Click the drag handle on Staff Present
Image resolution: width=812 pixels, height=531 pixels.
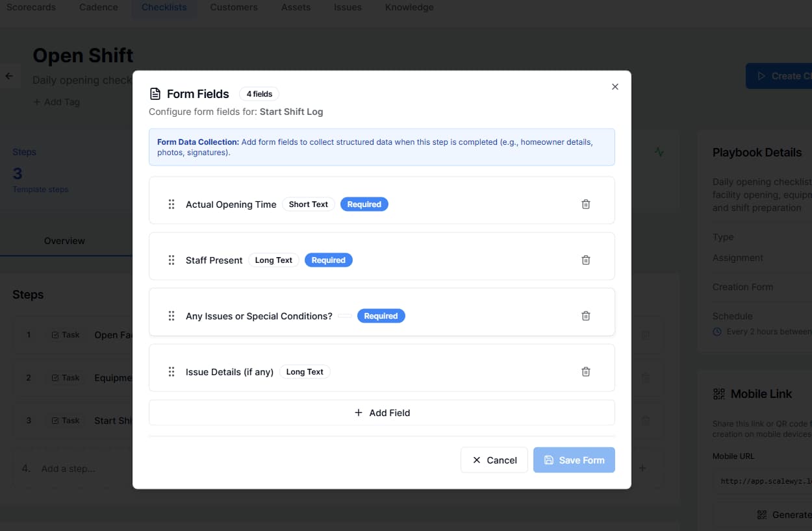pos(171,260)
